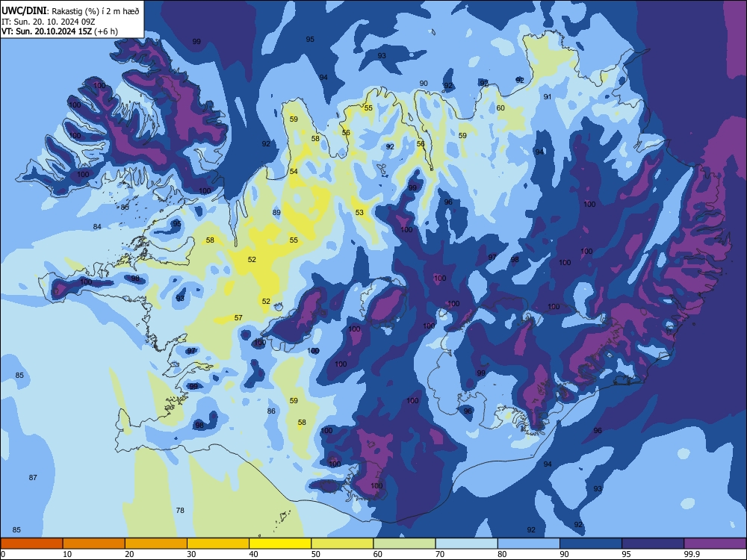Choose the light blue 80–90 legend swatch
747x560 pixels.
click(529, 544)
